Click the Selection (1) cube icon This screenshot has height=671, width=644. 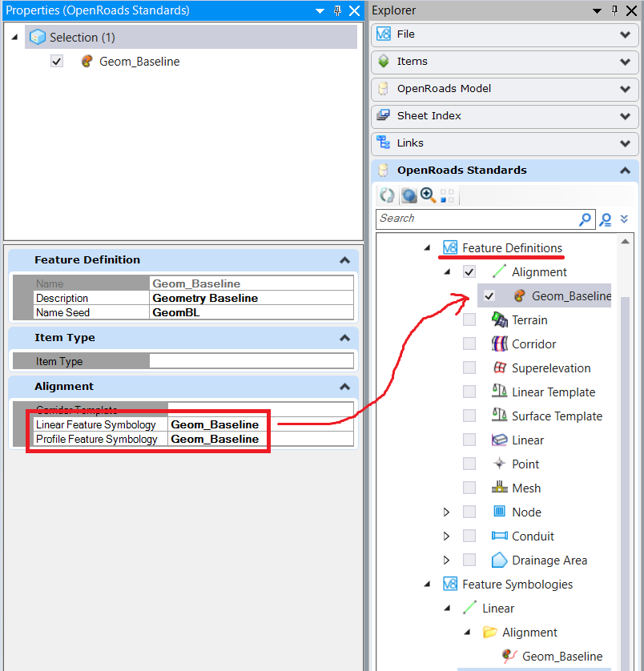38,37
